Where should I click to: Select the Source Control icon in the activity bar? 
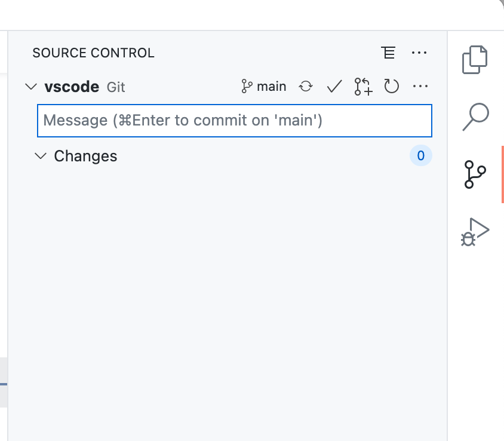point(475,174)
